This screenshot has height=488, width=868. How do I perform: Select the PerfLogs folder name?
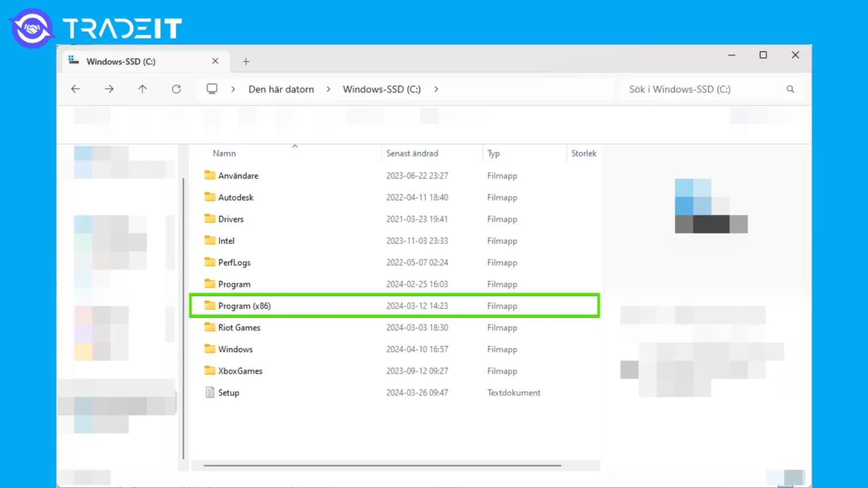234,263
